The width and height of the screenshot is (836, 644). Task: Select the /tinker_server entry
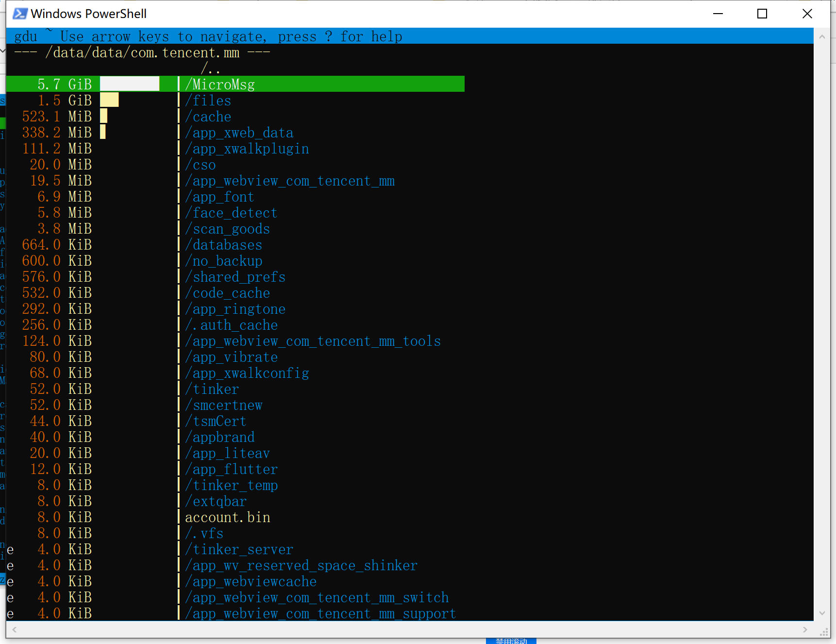(239, 549)
